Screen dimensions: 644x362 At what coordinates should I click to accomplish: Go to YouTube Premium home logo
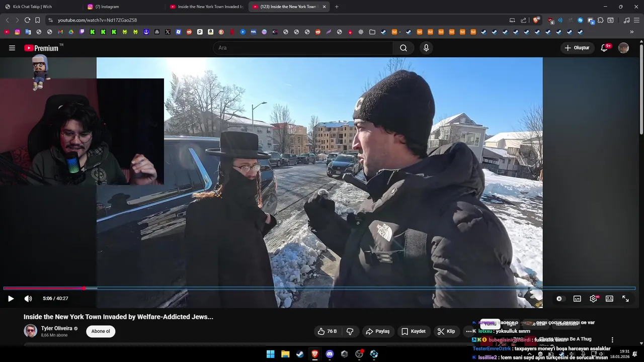[x=42, y=48]
